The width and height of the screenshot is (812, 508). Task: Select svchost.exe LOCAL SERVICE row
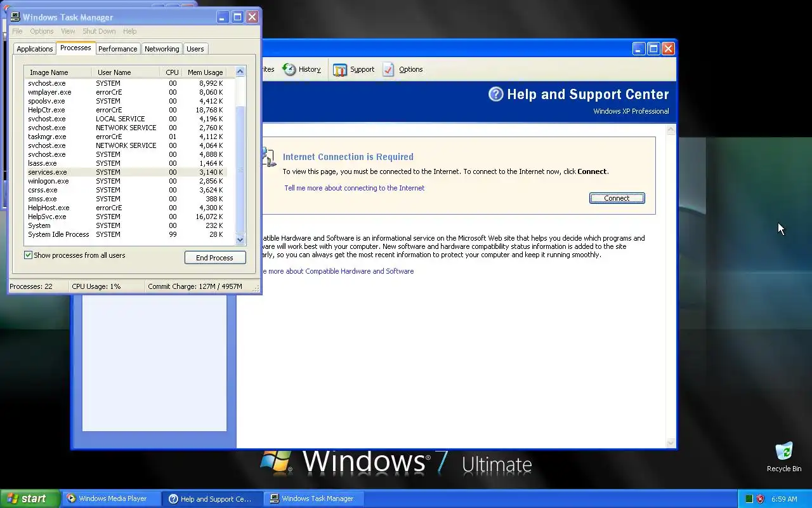(126, 119)
